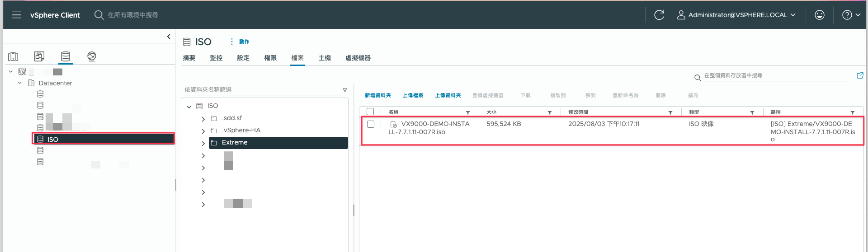Click the vSphere Client title
This screenshot has width=868, height=252.
tap(55, 15)
